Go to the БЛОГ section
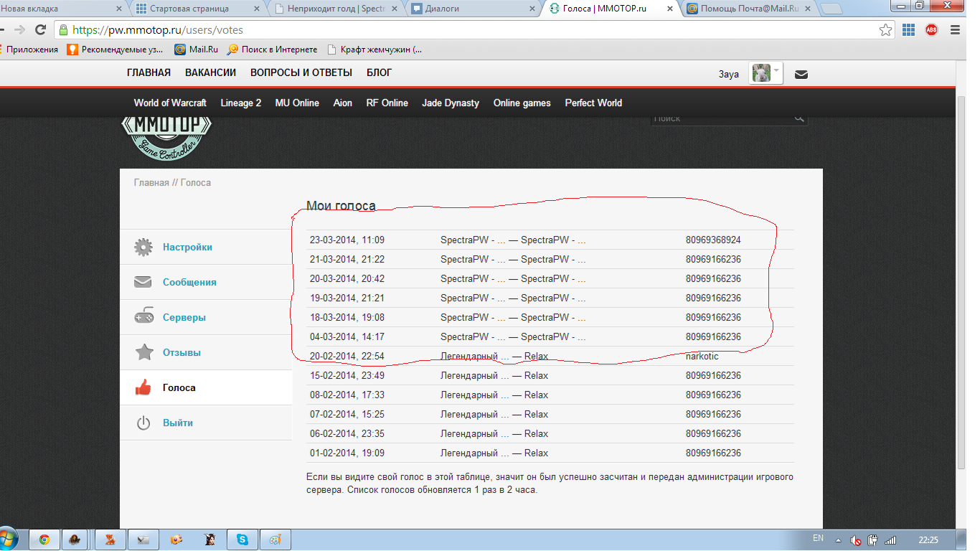Screen dimensions: 980x551 (x=380, y=72)
